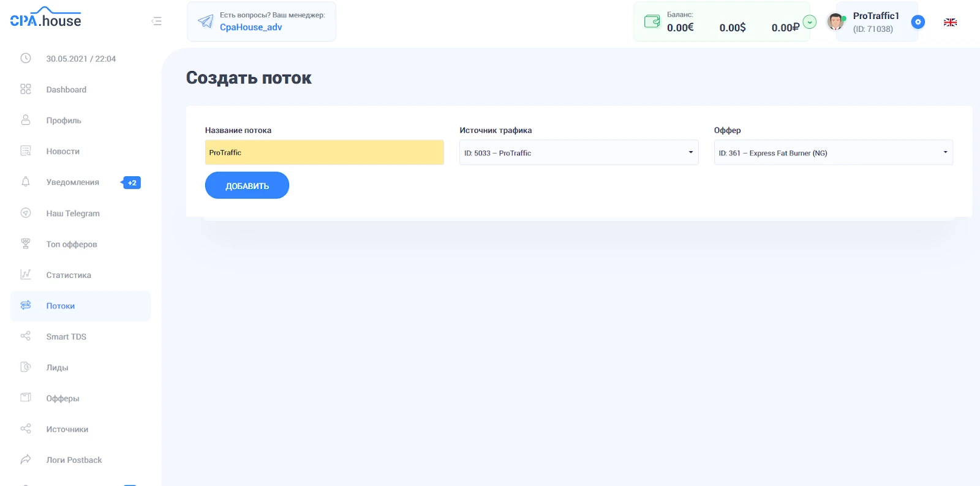The width and height of the screenshot is (980, 486).
Task: Click the 0.00$ balance value
Action: pos(733,28)
